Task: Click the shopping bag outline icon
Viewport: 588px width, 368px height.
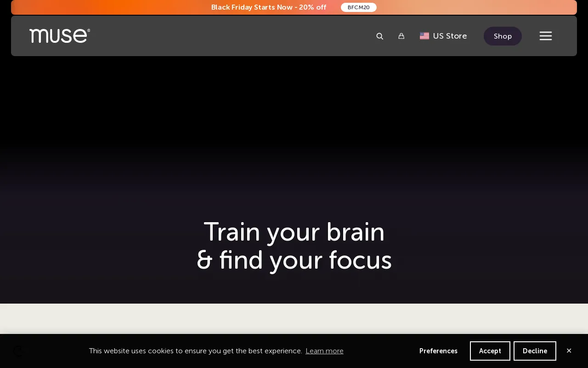Action: (401, 36)
